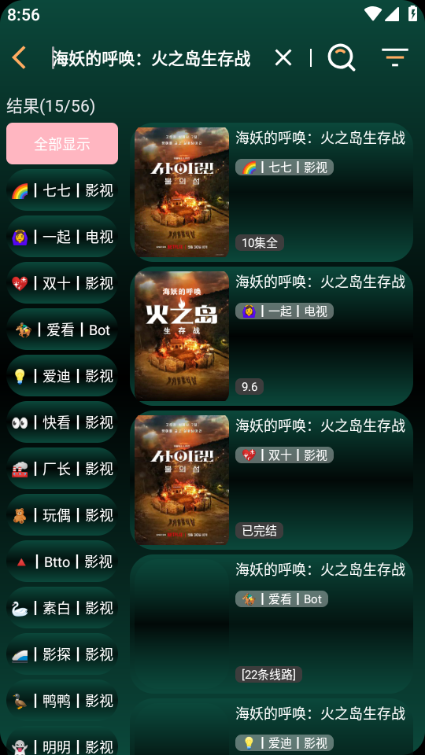Open the orange filter lines icon
The height and width of the screenshot is (755, 425).
pyautogui.click(x=395, y=57)
